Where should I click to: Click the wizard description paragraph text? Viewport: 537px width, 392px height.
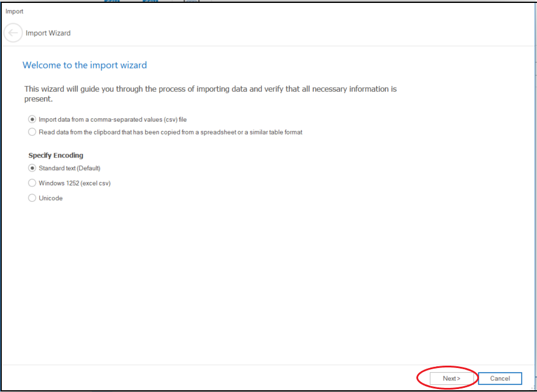[210, 94]
